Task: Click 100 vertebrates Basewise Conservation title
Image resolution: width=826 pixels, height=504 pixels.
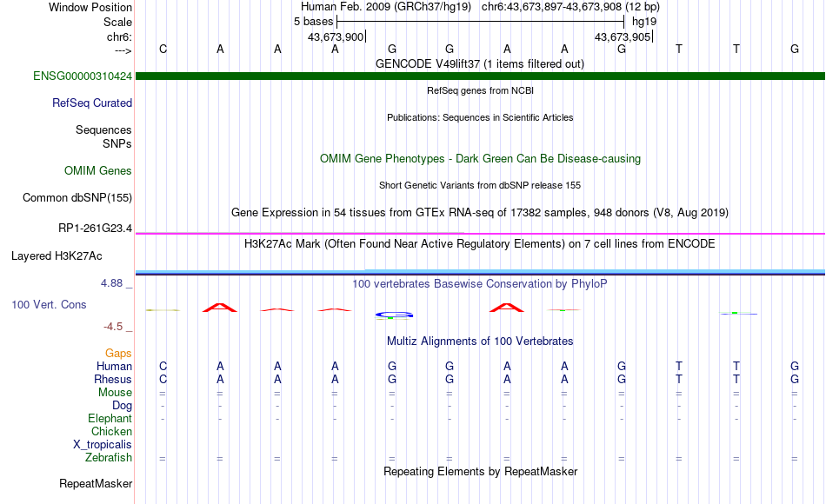Action: pyautogui.click(x=480, y=284)
